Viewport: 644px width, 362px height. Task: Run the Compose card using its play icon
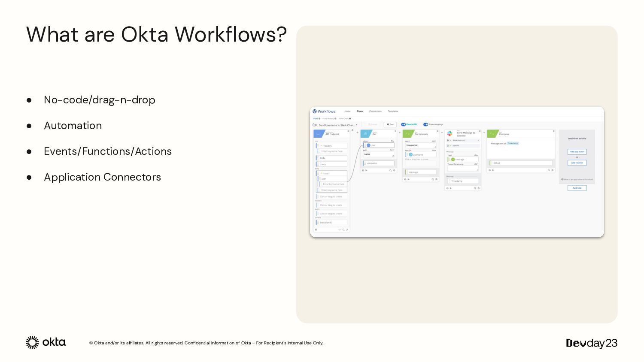[x=493, y=170]
